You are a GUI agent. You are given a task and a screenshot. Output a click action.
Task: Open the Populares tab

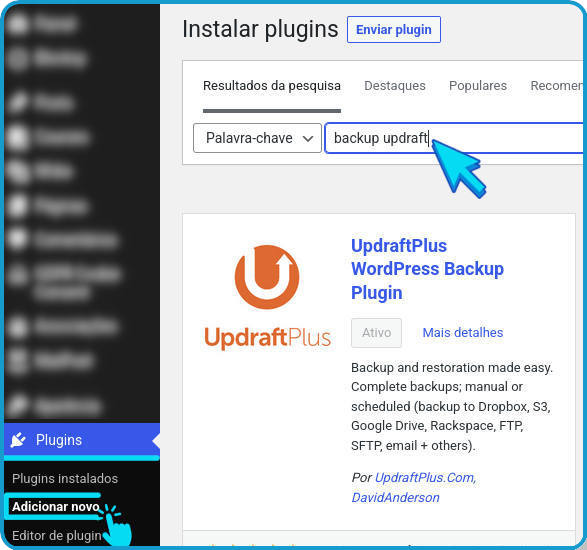(x=478, y=86)
